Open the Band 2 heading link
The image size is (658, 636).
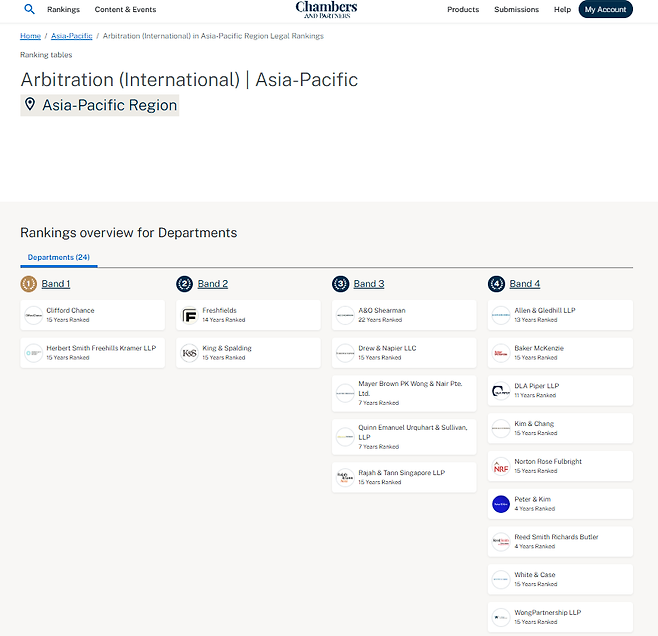(x=213, y=284)
